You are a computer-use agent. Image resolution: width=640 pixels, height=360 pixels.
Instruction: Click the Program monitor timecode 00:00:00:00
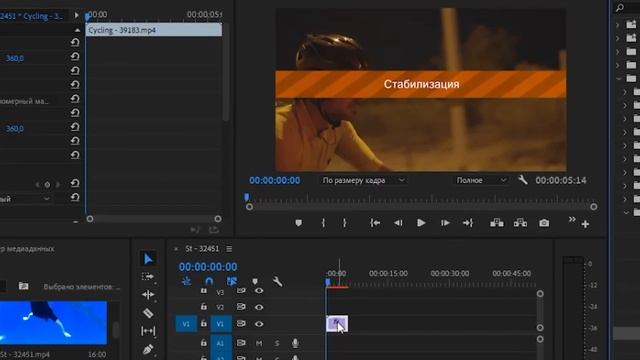point(275,180)
